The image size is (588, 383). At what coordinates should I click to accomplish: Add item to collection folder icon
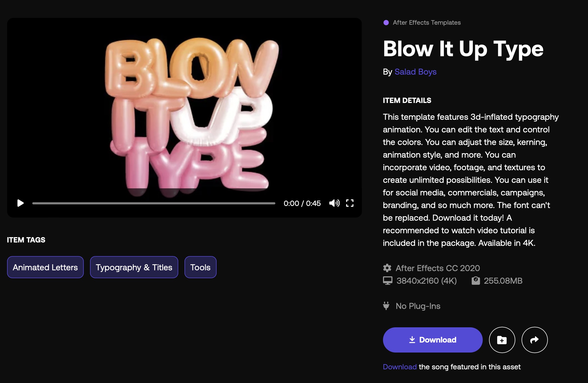pyautogui.click(x=502, y=340)
